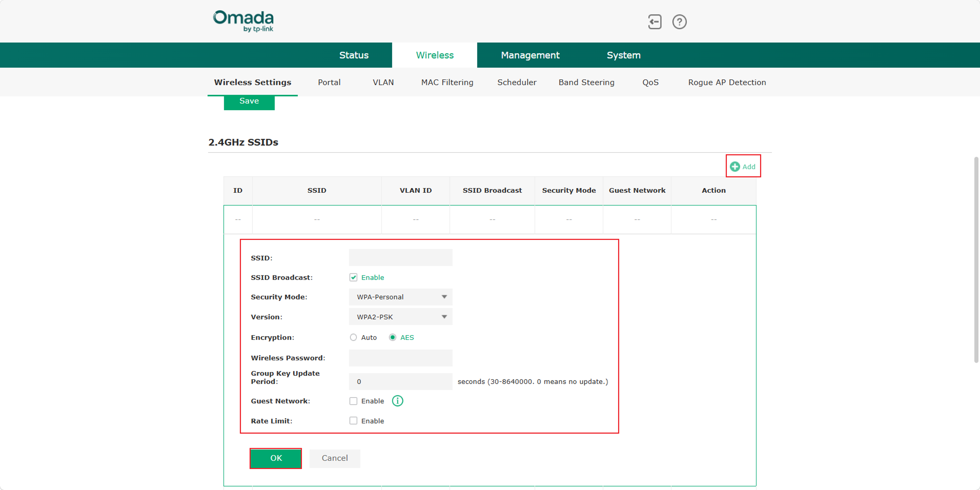Screen dimensions: 980x490
Task: Toggle the SSID Broadcast Enable checkbox
Action: coord(353,277)
